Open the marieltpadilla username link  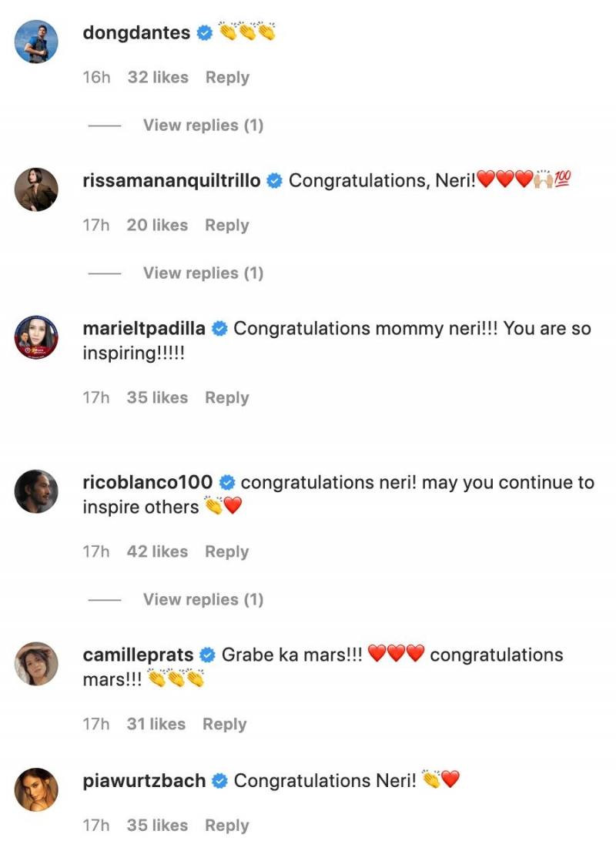(143, 329)
